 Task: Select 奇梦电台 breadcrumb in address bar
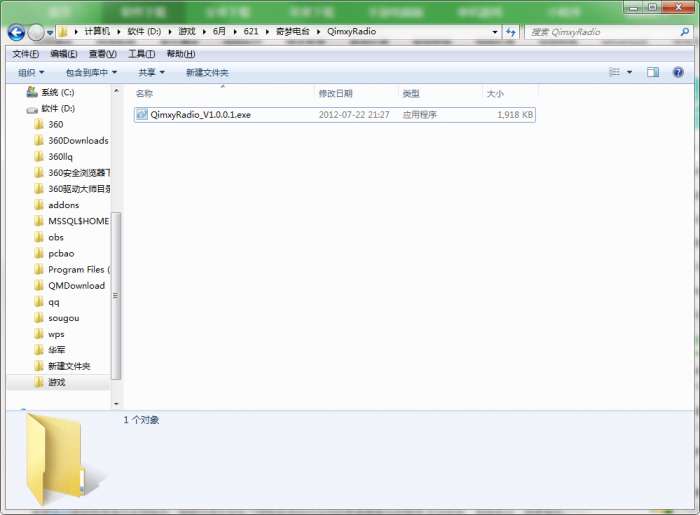292,31
